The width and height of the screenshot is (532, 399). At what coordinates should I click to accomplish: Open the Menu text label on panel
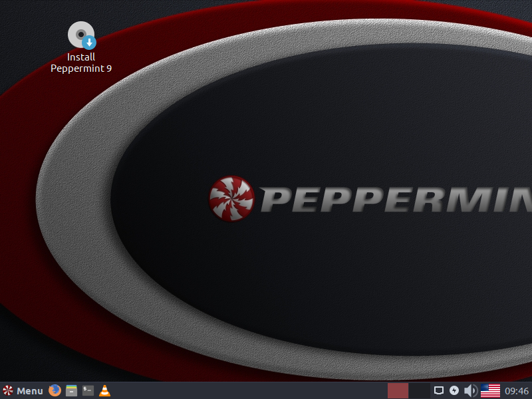30,391
